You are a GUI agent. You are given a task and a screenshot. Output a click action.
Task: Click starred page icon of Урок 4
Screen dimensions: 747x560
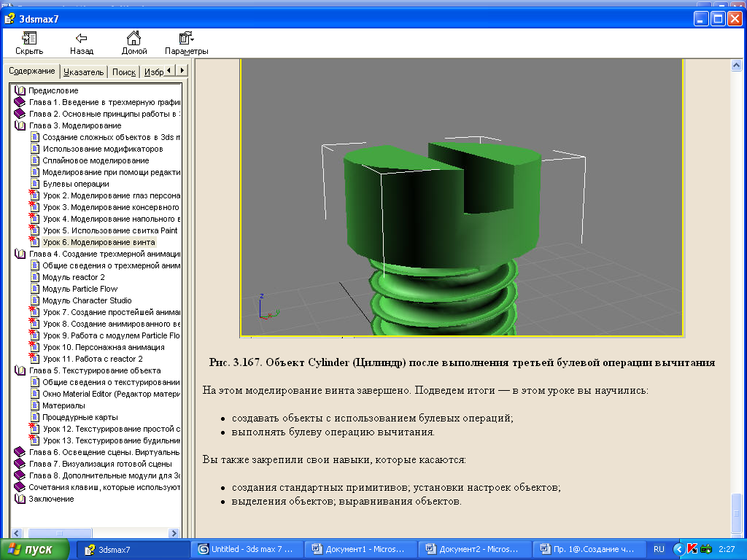(x=34, y=218)
